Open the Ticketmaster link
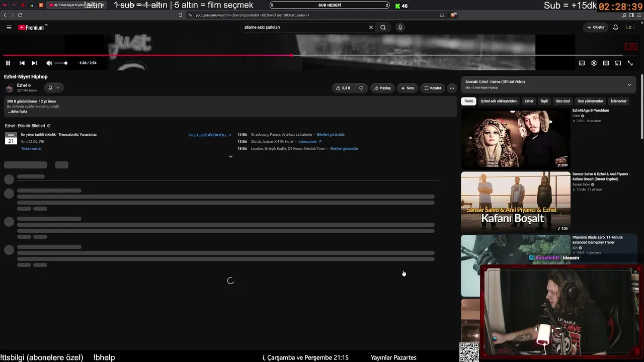The height and width of the screenshot is (362, 644). pos(31,149)
